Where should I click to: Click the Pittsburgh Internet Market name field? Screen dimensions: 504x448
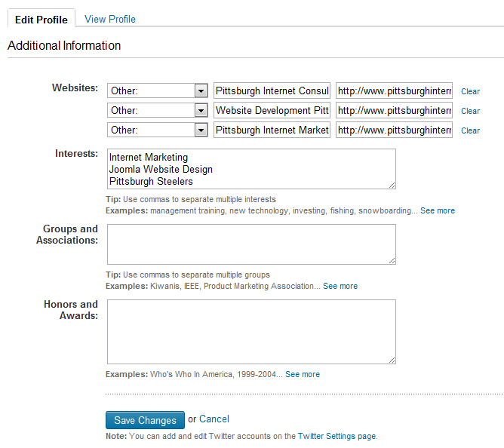272,130
